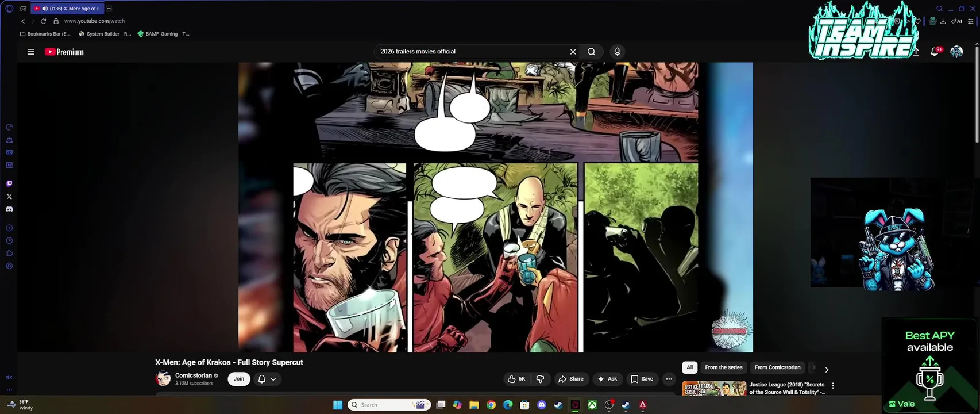
Task: Open the Justice League (2018) video title
Action: (787, 388)
